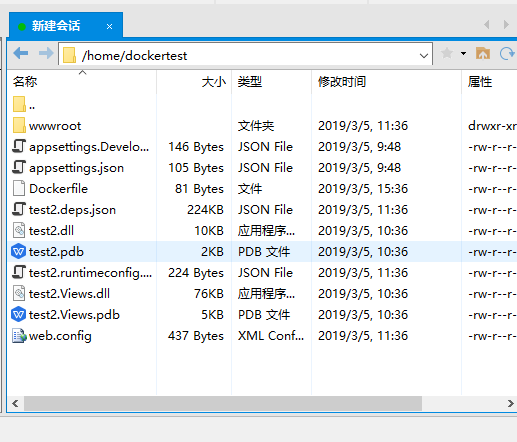Select the parent directory '..' folder icon

pos(19,104)
